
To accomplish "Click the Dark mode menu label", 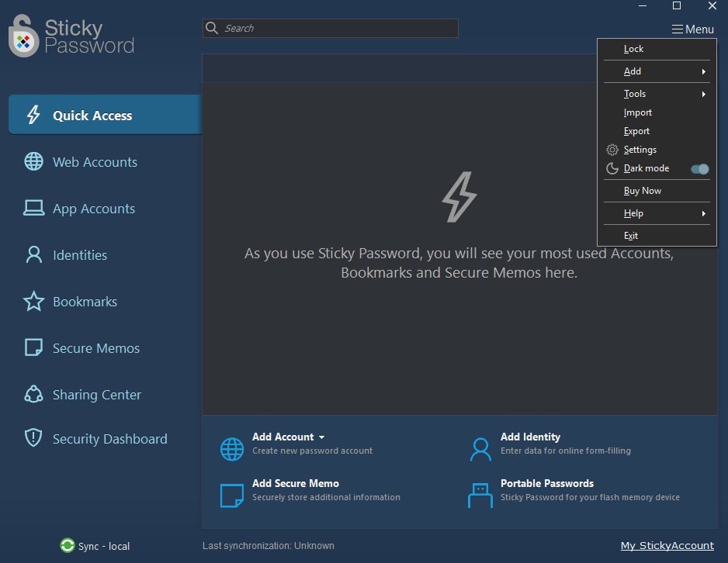I will click(x=647, y=168).
